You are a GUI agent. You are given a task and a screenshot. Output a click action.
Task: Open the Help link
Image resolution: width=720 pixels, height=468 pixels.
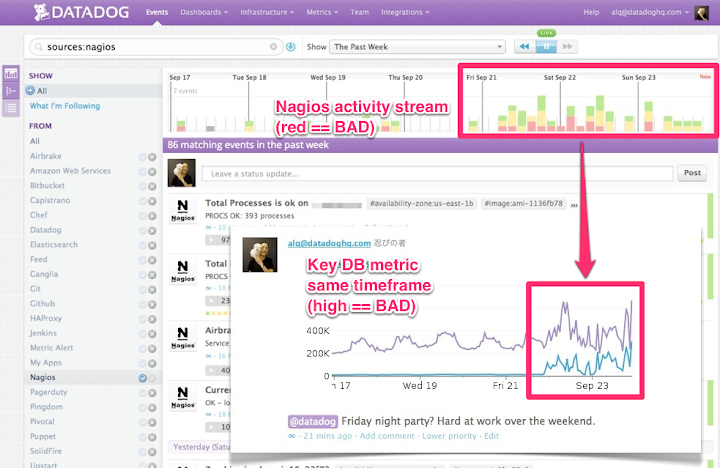(x=591, y=12)
